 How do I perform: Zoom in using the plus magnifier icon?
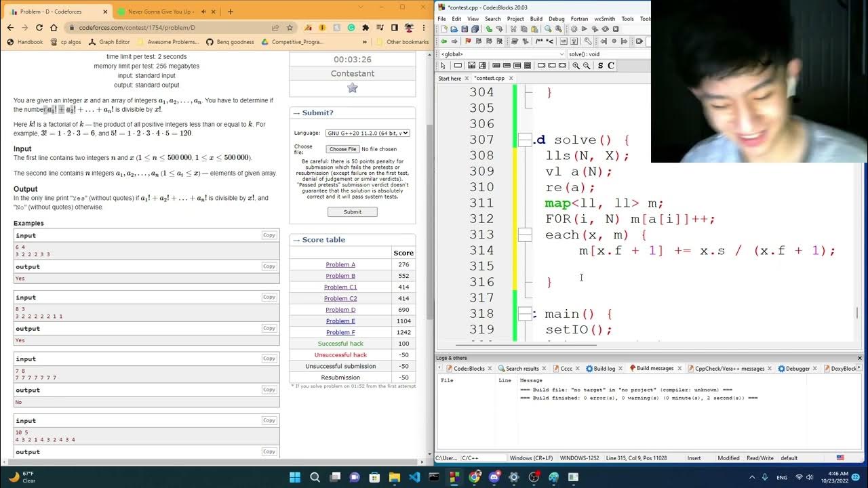pos(576,66)
